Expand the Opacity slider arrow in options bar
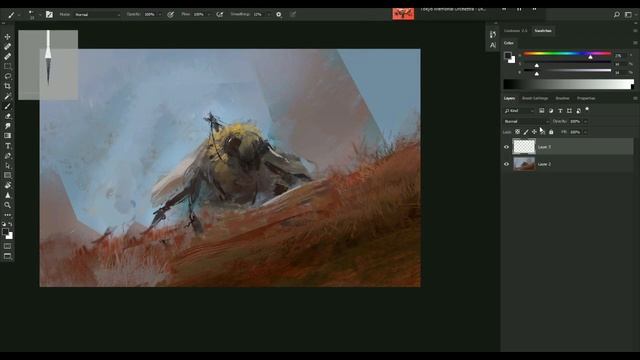 (x=160, y=14)
